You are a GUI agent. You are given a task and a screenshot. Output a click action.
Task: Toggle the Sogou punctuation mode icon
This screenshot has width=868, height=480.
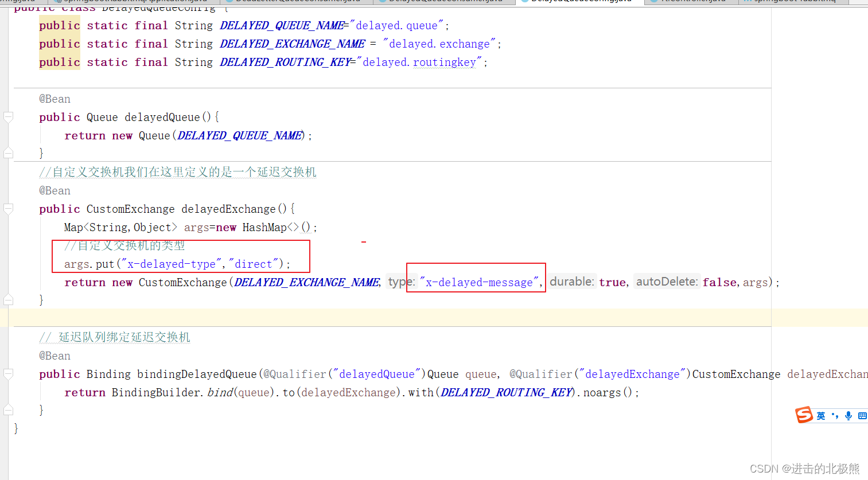pyautogui.click(x=835, y=416)
